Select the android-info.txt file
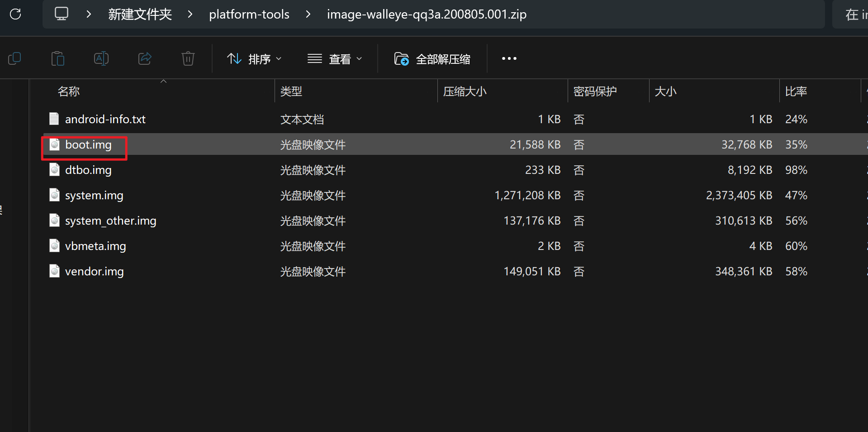Viewport: 868px width, 432px height. (x=105, y=119)
